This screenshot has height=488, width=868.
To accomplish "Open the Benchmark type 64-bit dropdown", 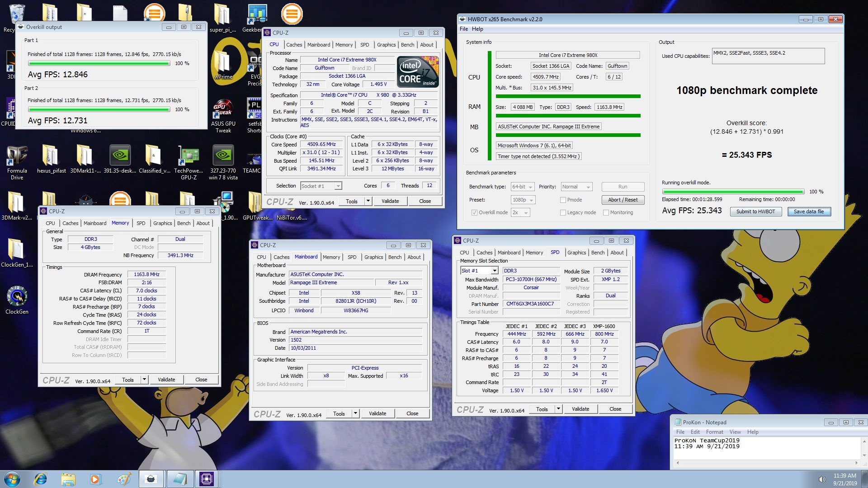I will (523, 187).
